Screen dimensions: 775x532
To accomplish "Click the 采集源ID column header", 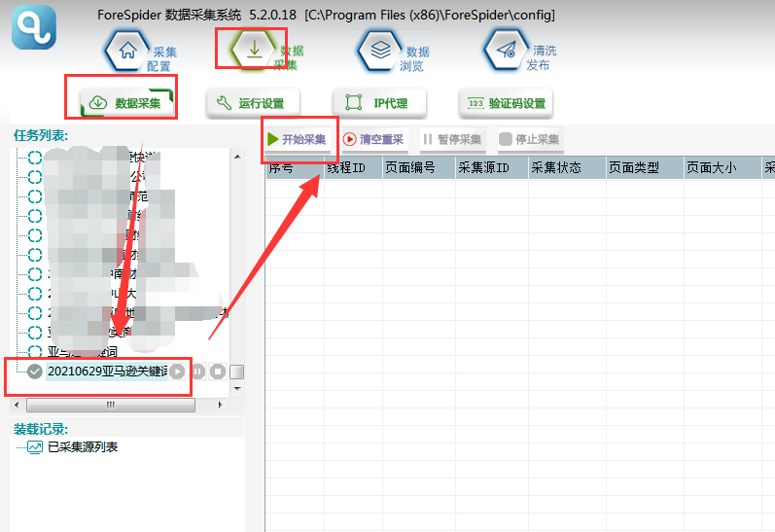I will 492,167.
